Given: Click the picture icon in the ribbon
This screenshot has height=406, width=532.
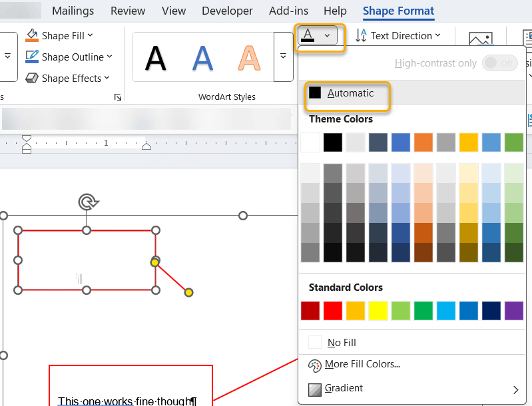Looking at the screenshot, I should point(481,39).
